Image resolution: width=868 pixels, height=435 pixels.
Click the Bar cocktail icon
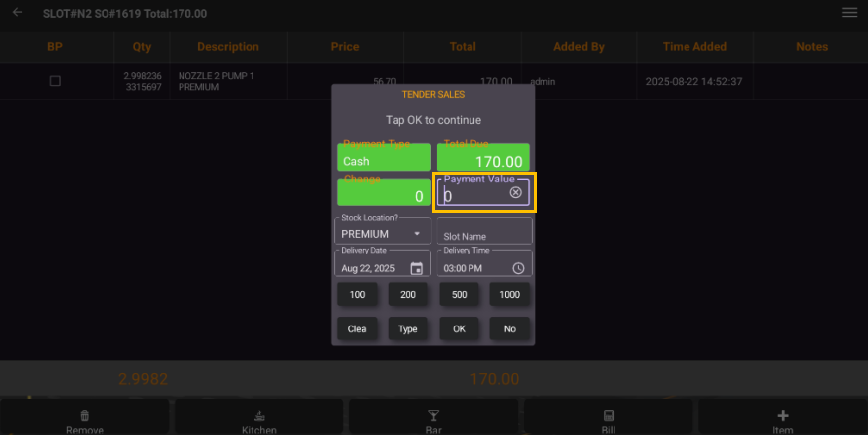tap(433, 416)
